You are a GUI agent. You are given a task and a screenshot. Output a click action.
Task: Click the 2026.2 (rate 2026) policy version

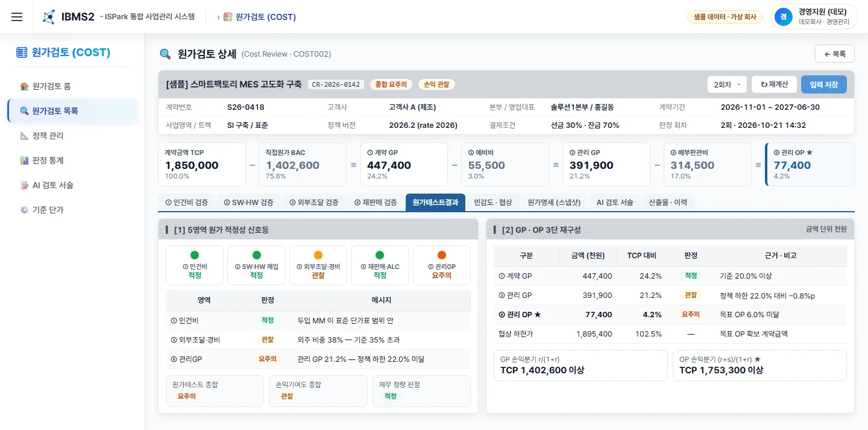[423, 125]
